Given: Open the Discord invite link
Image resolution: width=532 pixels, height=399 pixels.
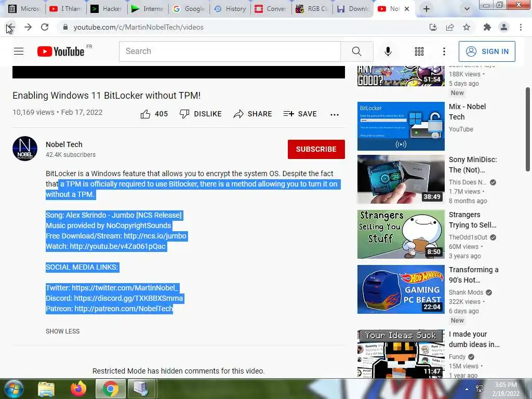Looking at the screenshot, I should click(128, 298).
